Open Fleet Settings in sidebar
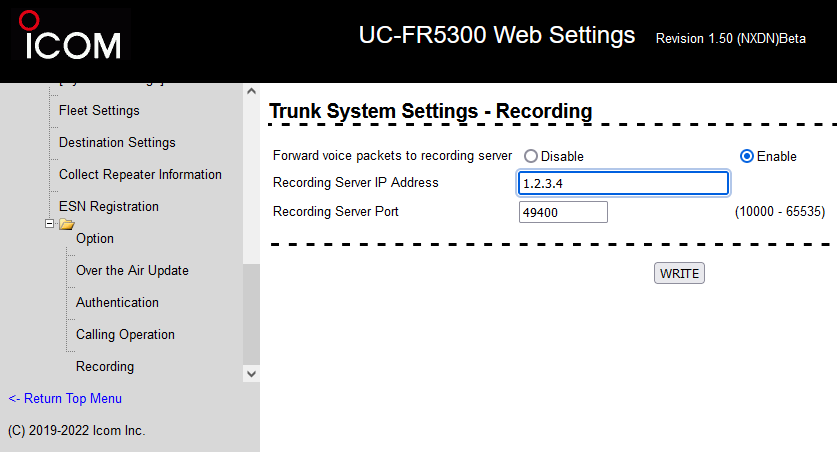This screenshot has width=837, height=452. (x=99, y=110)
